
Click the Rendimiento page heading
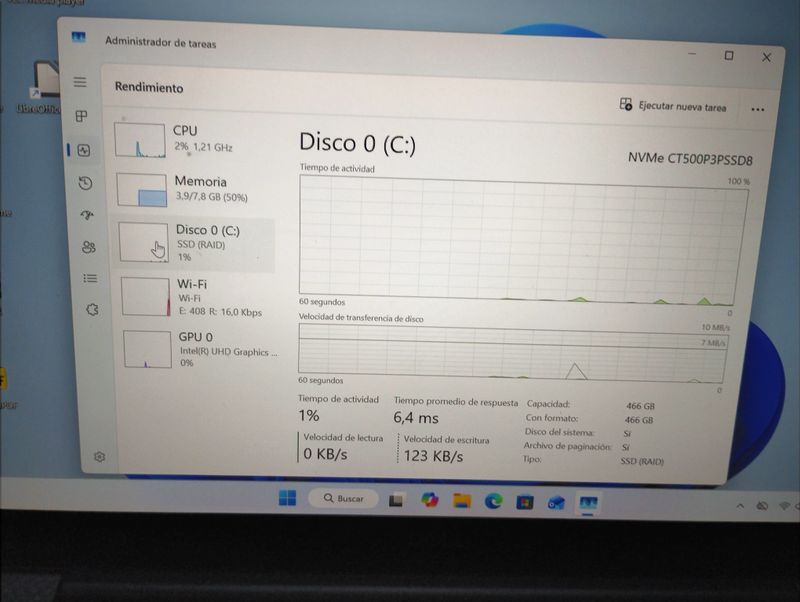[149, 87]
